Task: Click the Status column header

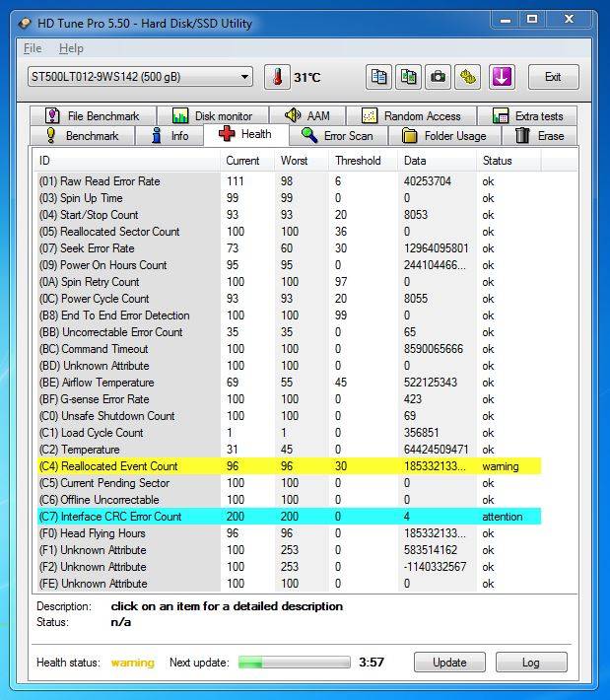Action: [x=508, y=161]
